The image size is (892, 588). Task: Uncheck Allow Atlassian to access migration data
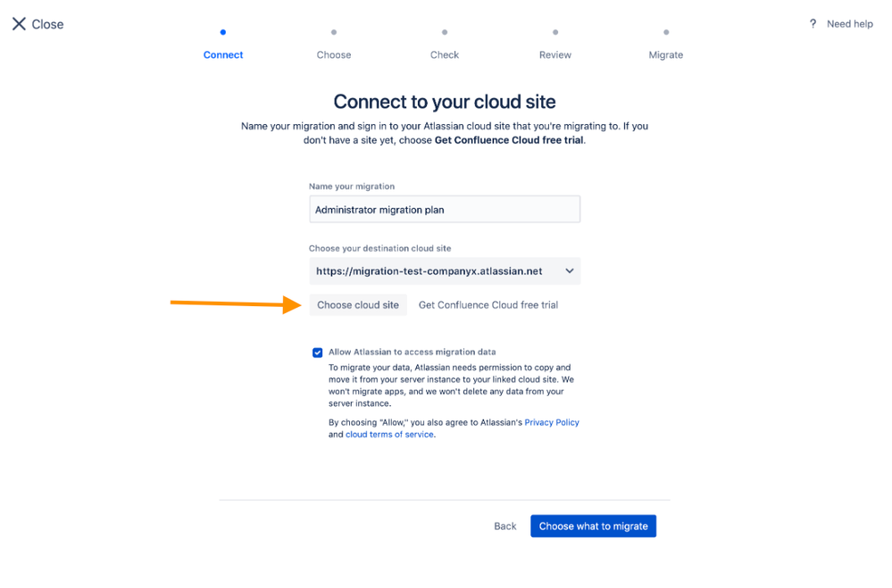point(318,352)
